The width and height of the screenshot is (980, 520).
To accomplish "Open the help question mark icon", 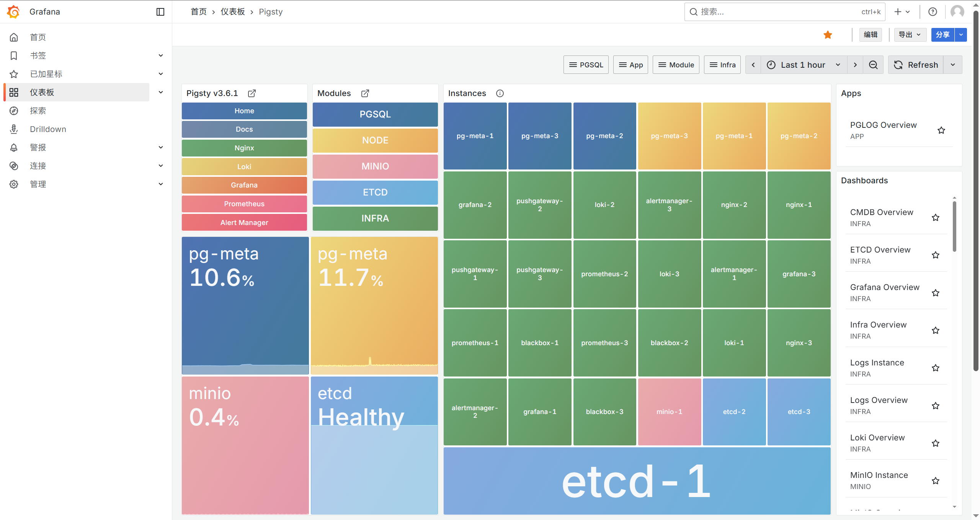I will (933, 12).
